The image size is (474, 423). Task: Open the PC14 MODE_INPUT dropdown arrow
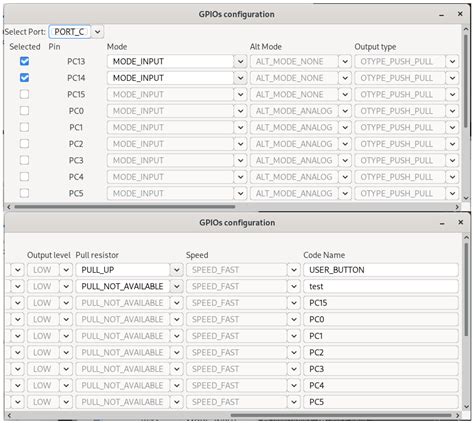[x=240, y=78]
